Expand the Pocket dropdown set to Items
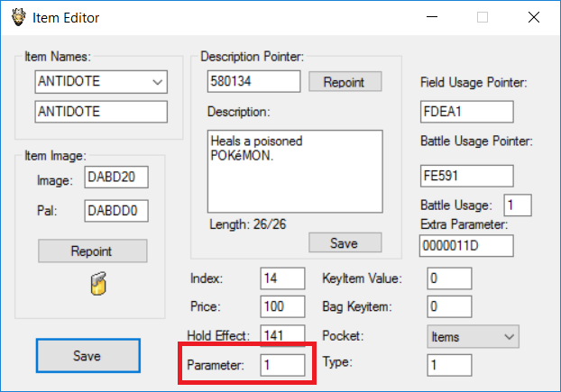Image resolution: width=561 pixels, height=392 pixels. 473,337
